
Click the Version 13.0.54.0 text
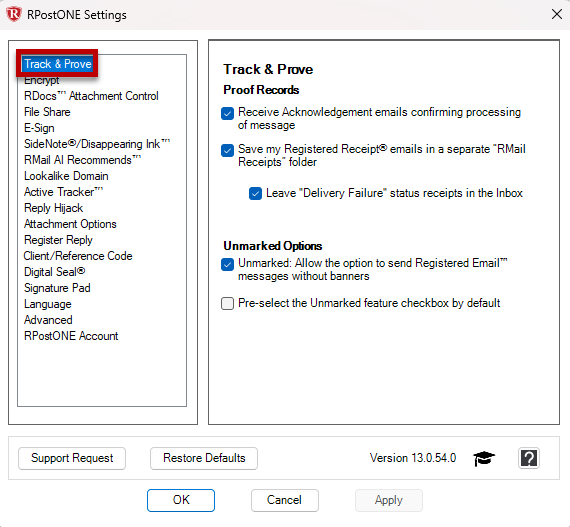coord(413,458)
